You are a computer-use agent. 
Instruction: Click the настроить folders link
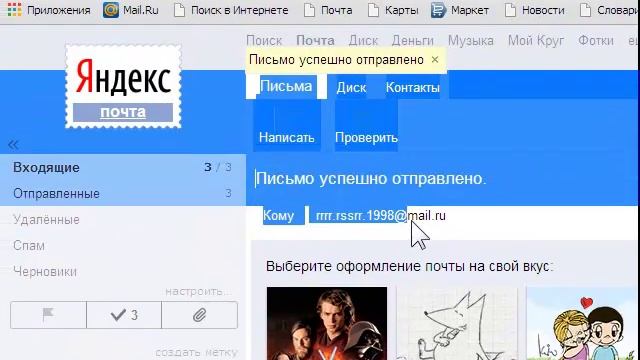pos(198,291)
